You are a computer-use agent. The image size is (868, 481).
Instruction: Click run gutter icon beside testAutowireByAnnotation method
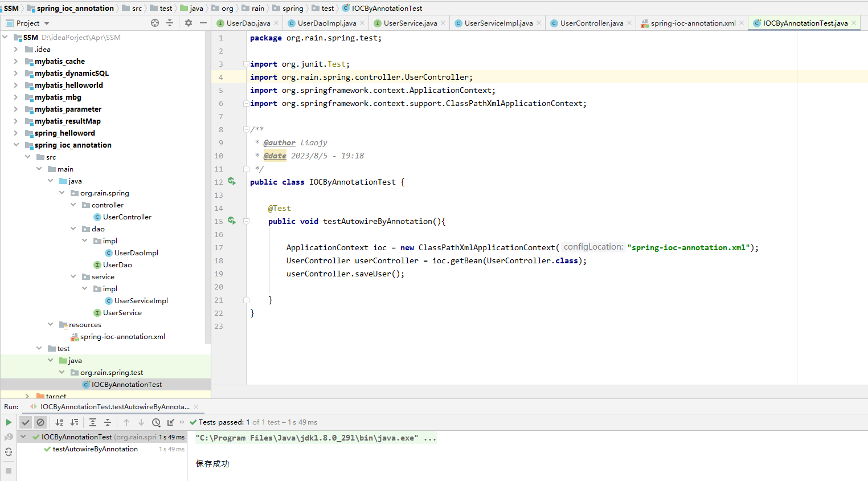click(232, 221)
